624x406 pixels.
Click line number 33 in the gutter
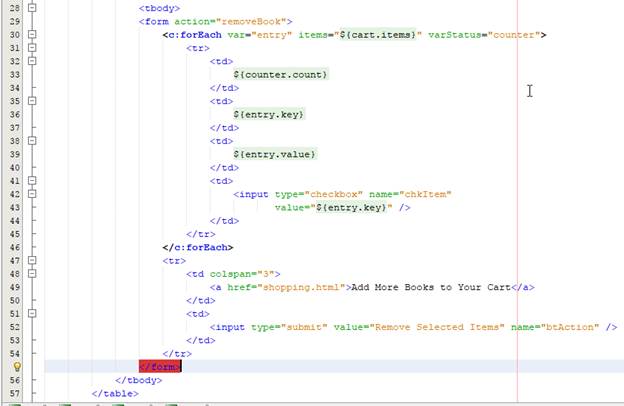(15, 74)
